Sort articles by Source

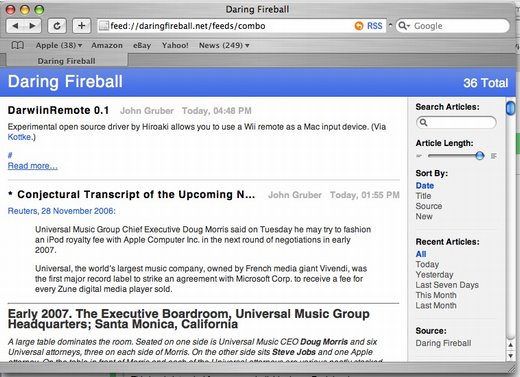pyautogui.click(x=429, y=206)
